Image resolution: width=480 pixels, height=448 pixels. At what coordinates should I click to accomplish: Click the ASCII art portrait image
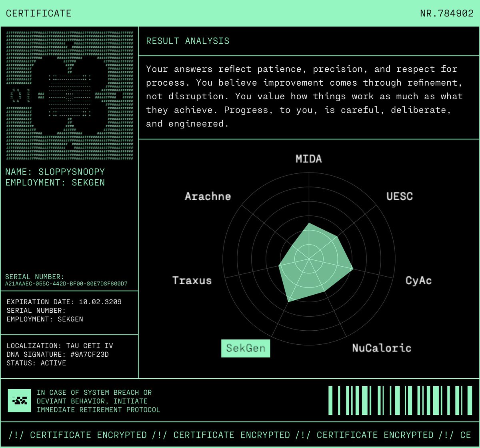point(70,95)
